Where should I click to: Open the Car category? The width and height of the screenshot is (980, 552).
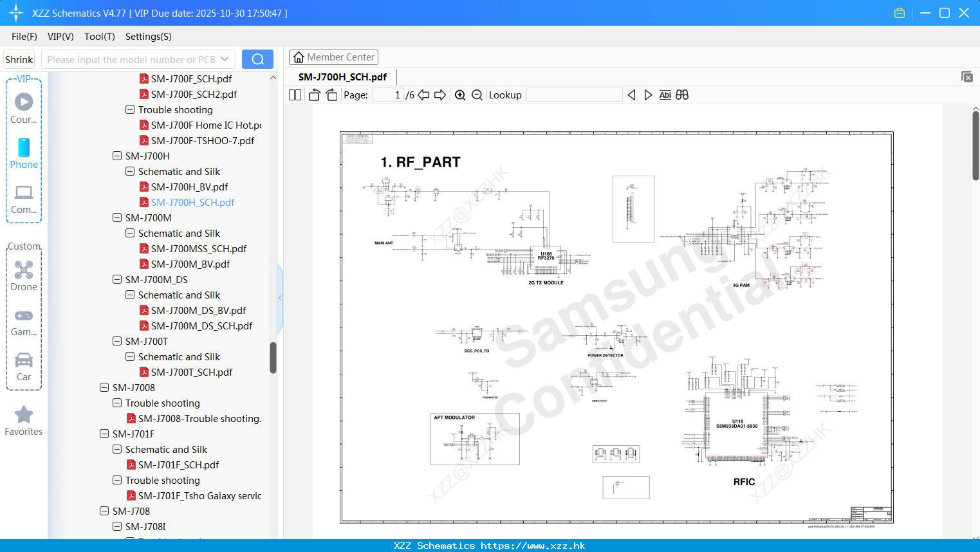point(24,367)
